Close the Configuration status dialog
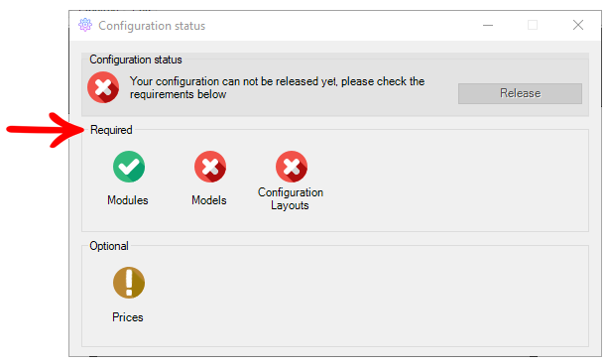Image resolution: width=608 pixels, height=364 pixels. coord(578,25)
